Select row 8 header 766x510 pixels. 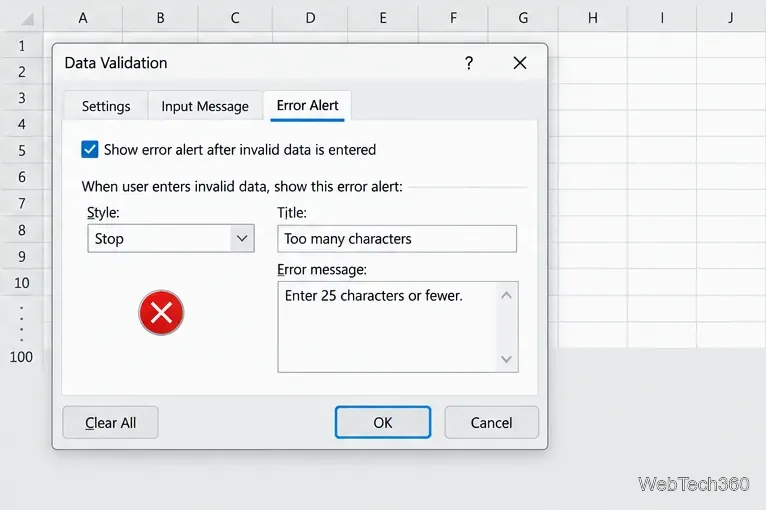pos(22,230)
